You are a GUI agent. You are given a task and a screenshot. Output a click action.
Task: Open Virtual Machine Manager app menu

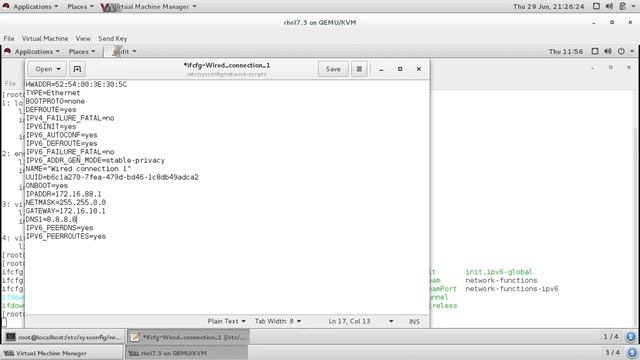[149, 7]
